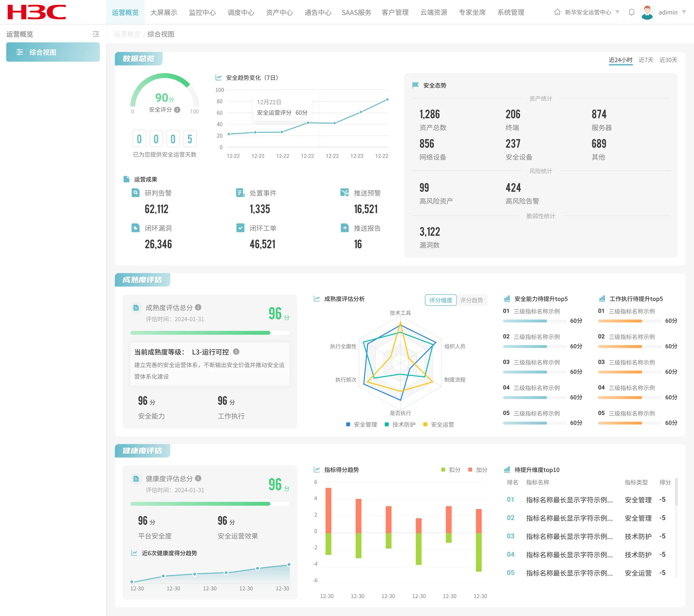This screenshot has height=616, width=694.
Task: Toggle the 安全管理 radar legend
Action: (362, 425)
